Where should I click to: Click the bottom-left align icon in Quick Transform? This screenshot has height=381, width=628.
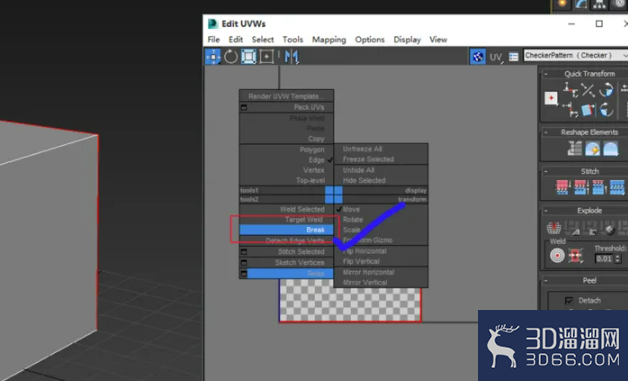point(570,109)
